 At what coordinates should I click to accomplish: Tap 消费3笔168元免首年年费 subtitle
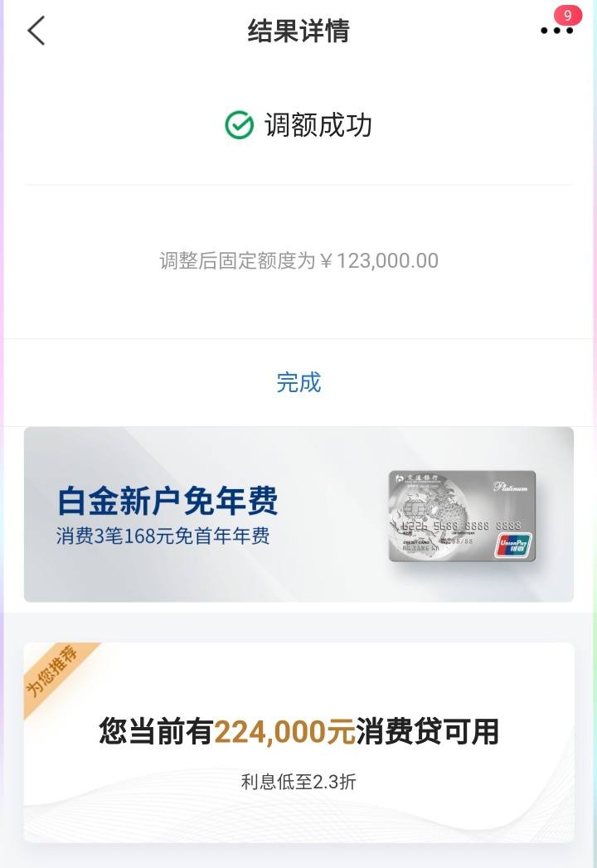[163, 536]
